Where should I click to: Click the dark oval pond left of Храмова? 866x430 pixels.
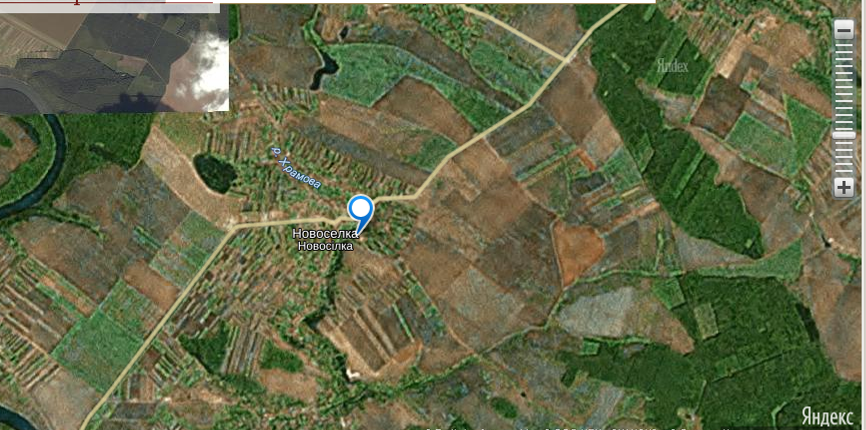point(215,173)
